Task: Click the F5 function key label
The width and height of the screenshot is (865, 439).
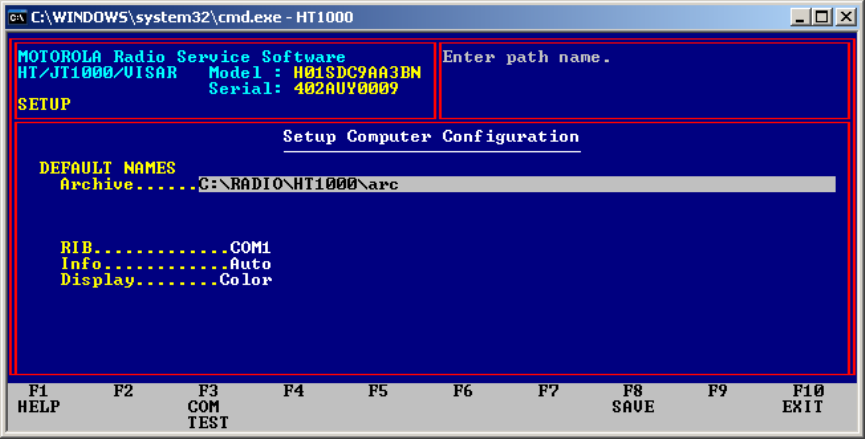Action: (378, 391)
